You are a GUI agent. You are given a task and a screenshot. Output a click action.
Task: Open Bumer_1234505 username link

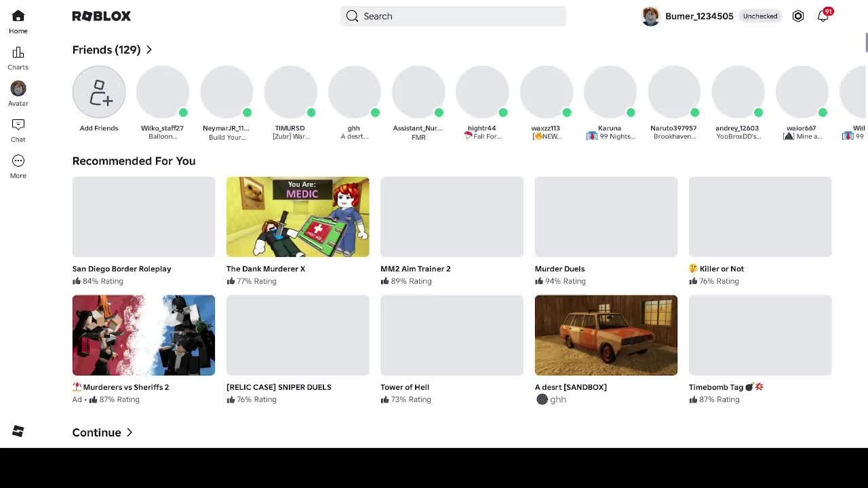[x=699, y=16]
